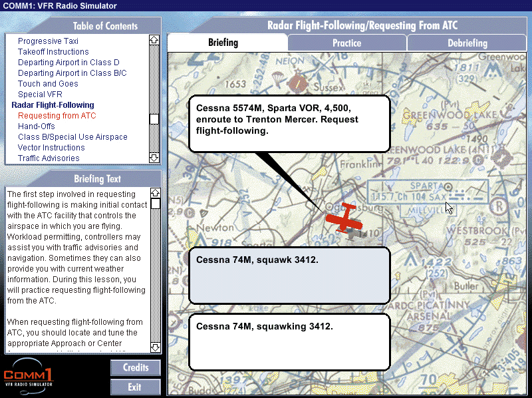Select the Briefing tab
This screenshot has height=398, width=532.
click(223, 43)
